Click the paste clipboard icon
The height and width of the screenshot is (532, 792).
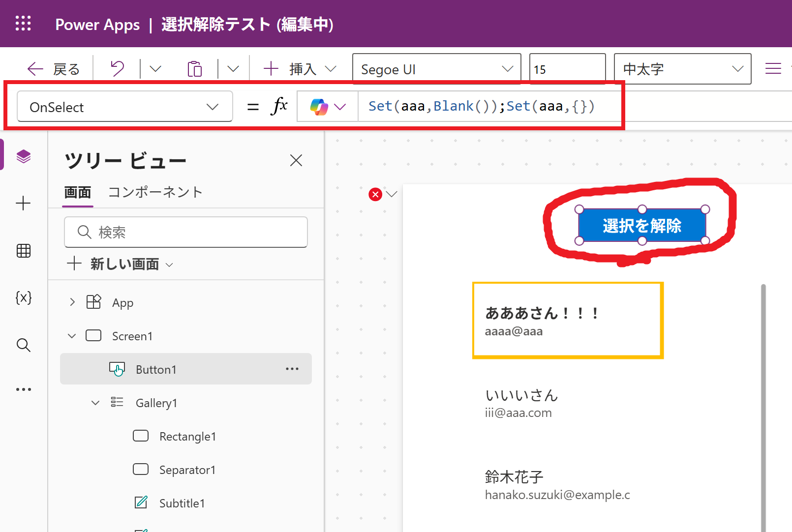tap(195, 69)
